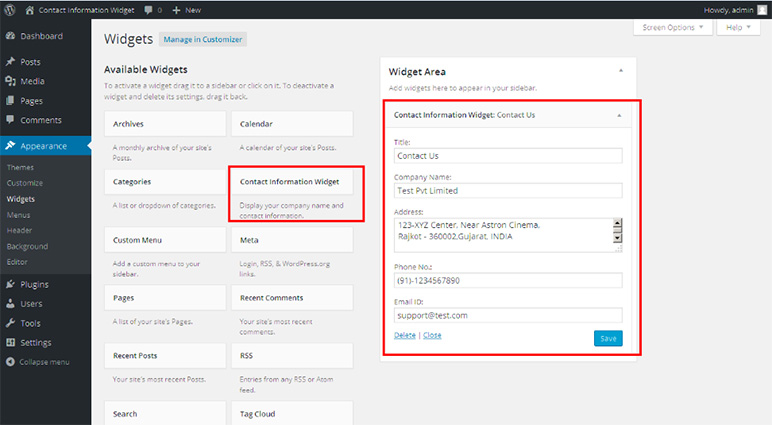Click the Appearance paintbrush icon
Screen dimensions: 772x425
(10, 146)
